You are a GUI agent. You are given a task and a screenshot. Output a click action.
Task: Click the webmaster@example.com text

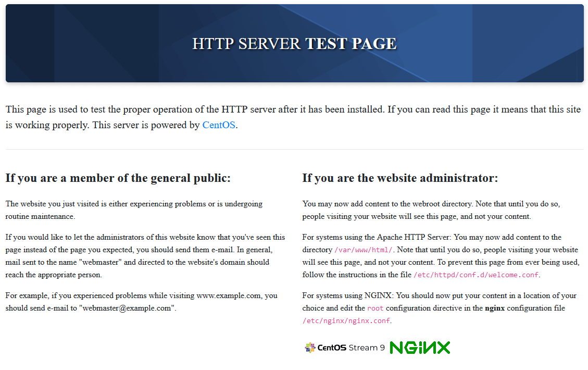coord(127,308)
